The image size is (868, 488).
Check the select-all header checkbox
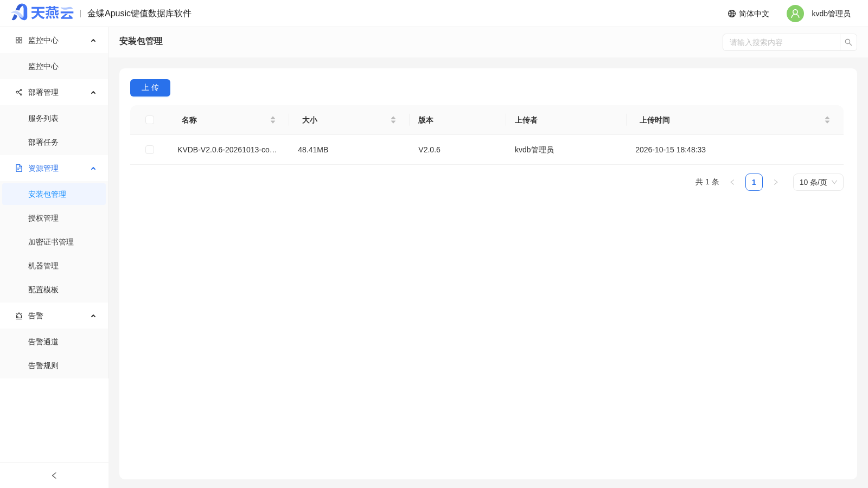(150, 120)
